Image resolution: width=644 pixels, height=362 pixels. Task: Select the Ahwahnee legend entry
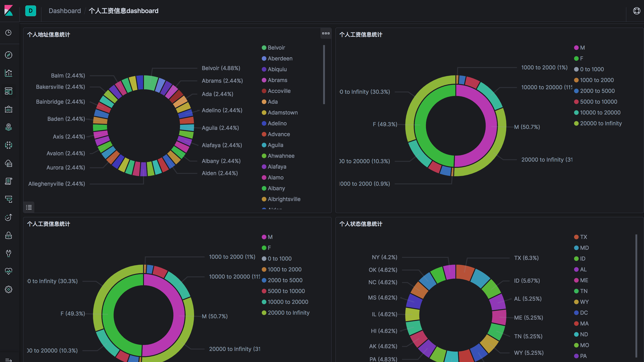point(278,156)
